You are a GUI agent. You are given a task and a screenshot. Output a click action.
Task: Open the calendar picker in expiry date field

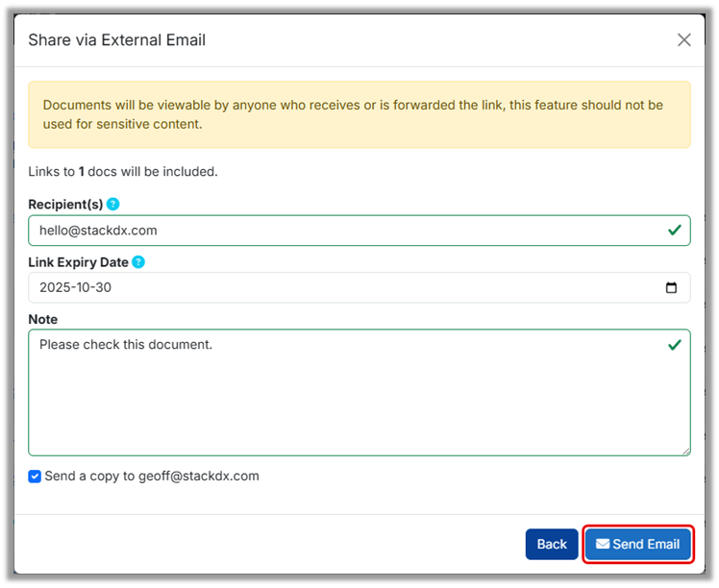pos(671,287)
